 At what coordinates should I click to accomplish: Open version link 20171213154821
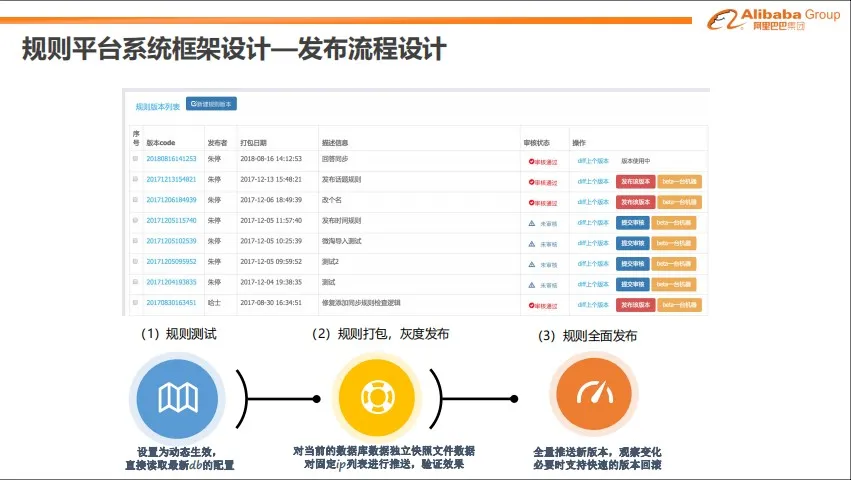point(171,180)
